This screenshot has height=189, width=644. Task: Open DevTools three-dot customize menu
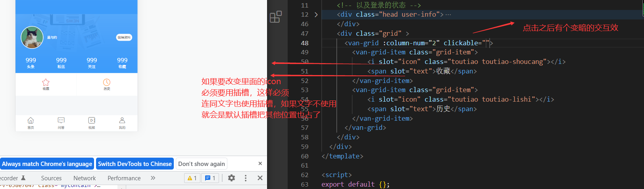click(x=246, y=178)
